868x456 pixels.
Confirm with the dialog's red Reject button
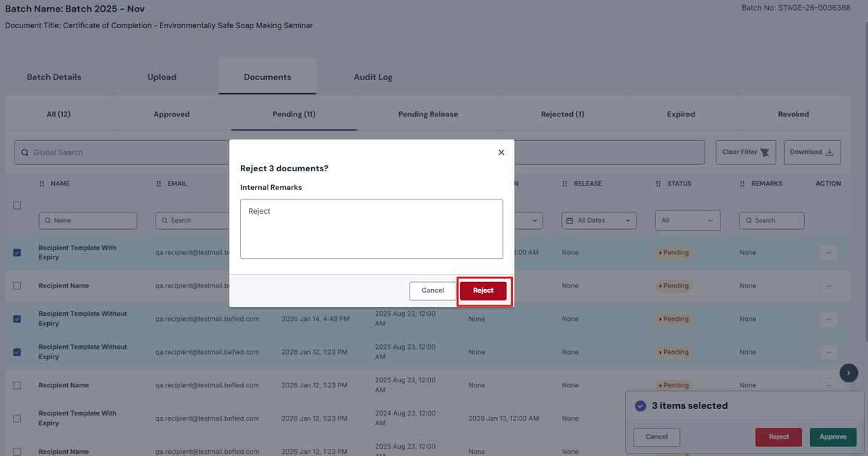(483, 291)
